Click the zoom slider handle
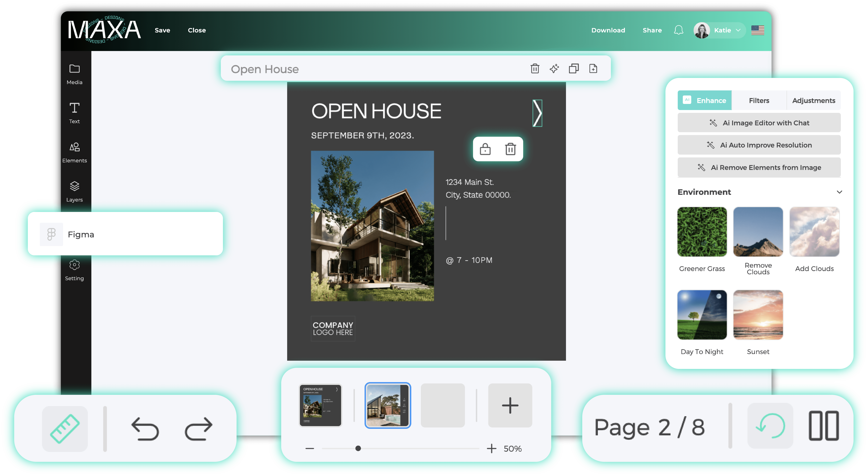Viewport: 868px width, 476px height. point(358,448)
